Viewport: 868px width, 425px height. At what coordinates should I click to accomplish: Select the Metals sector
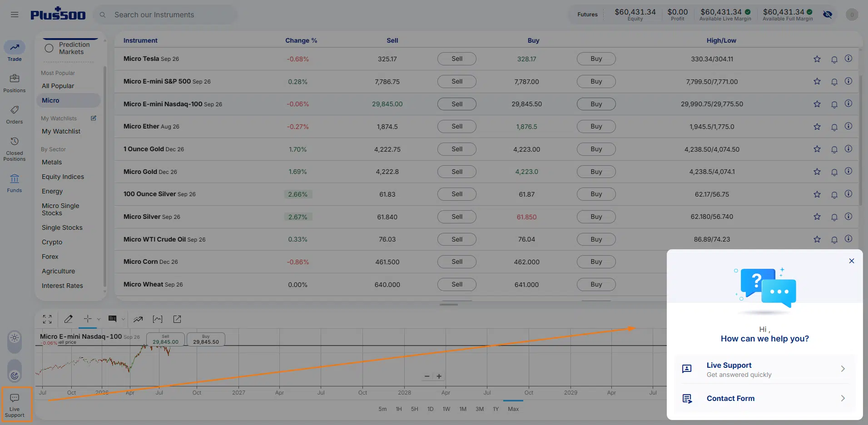coord(52,162)
